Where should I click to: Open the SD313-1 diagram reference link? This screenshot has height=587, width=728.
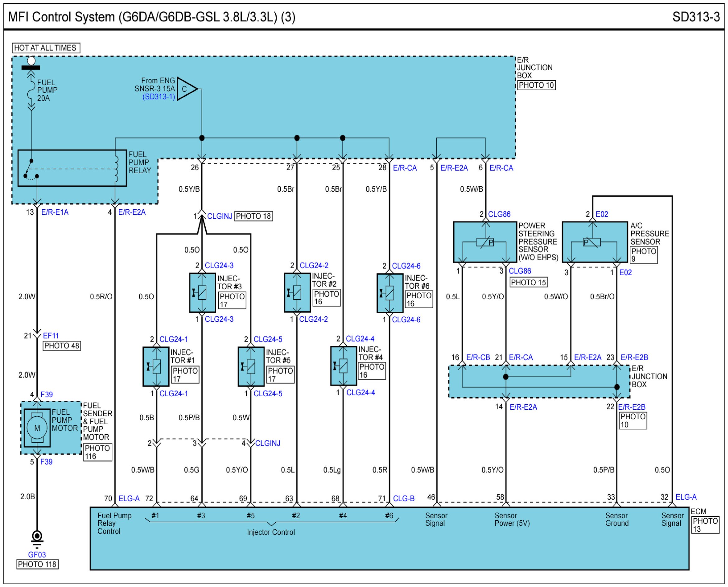[159, 97]
